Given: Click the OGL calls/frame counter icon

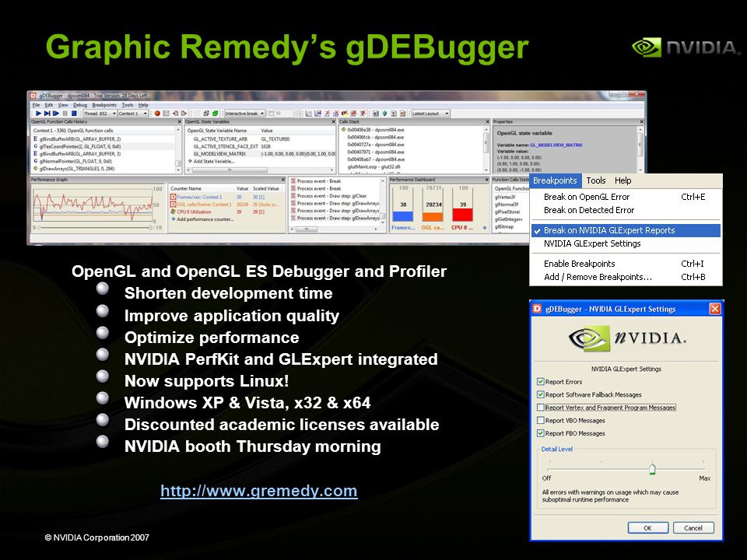Looking at the screenshot, I should (x=173, y=205).
